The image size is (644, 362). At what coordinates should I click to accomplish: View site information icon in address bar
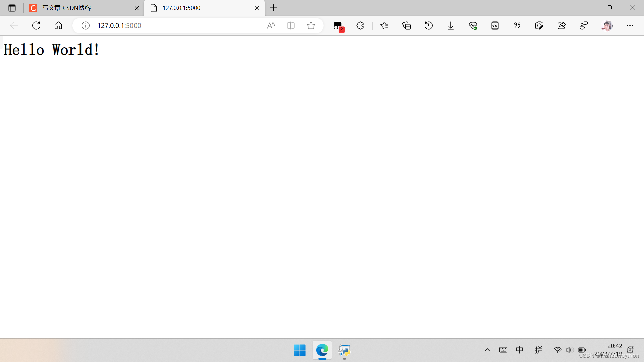(86, 26)
